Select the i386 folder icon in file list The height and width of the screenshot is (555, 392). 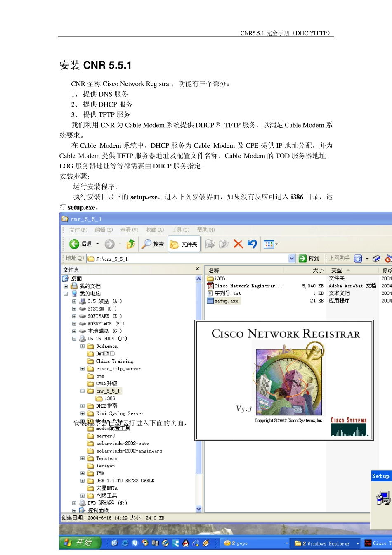pos(210,278)
